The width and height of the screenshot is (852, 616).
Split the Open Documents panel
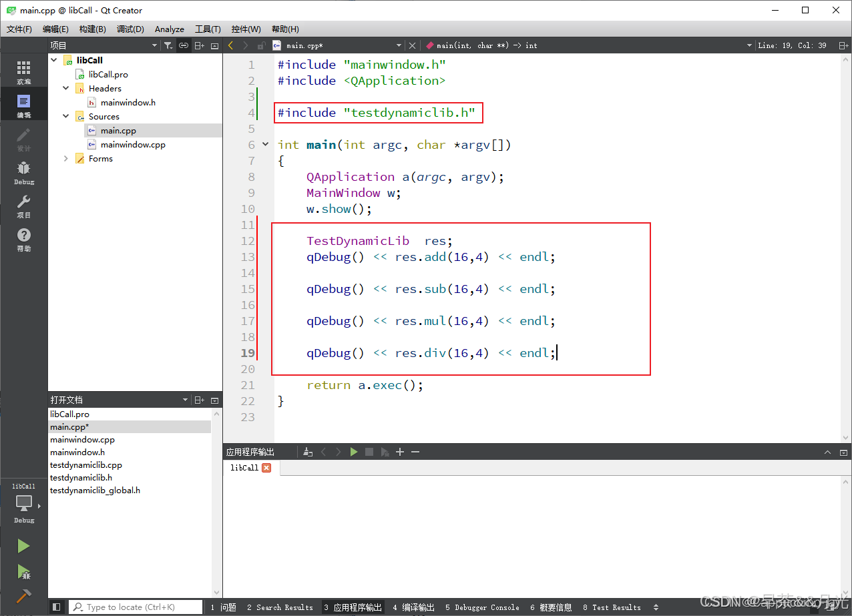[x=200, y=400]
